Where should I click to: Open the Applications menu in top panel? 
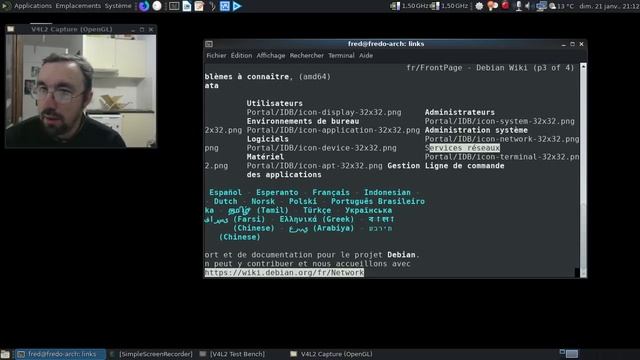pyautogui.click(x=33, y=6)
